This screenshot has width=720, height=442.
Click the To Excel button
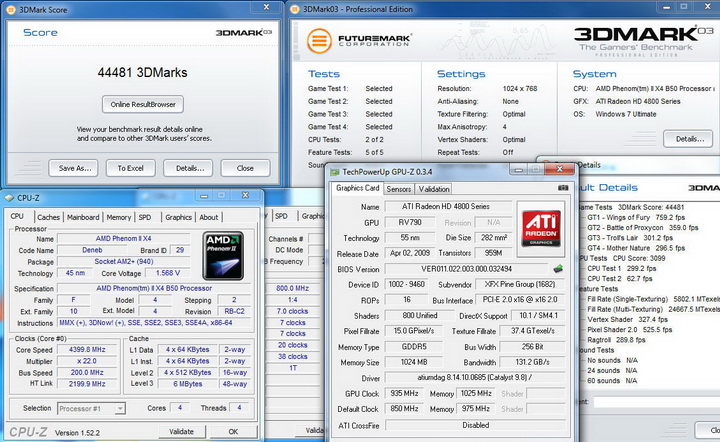(130, 168)
